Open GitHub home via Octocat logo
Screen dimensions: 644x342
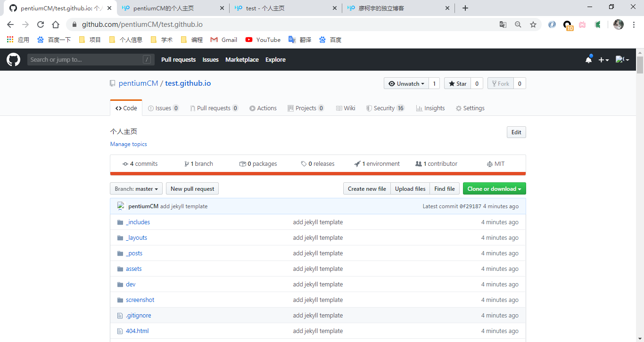coord(13,60)
